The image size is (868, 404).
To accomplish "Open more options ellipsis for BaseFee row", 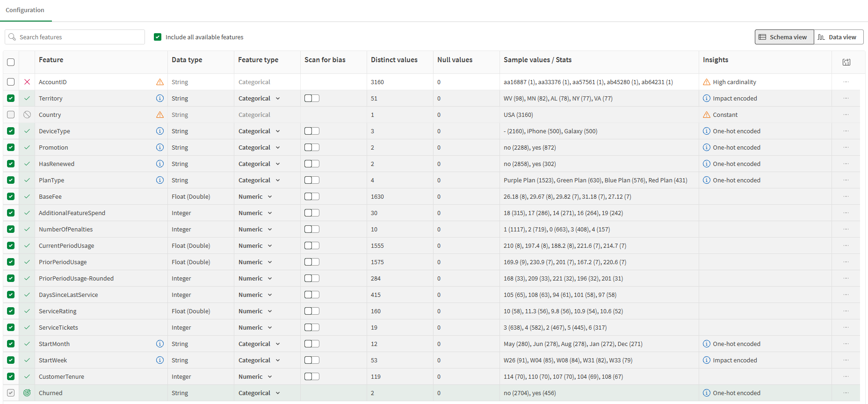I will coord(846,196).
